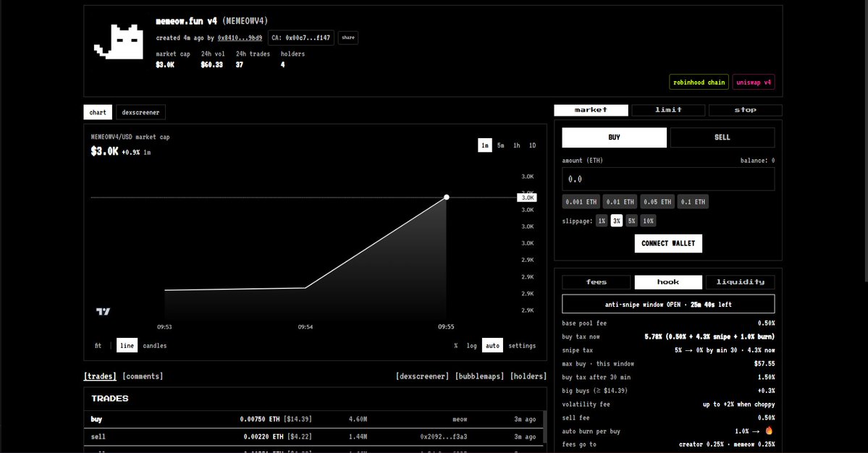The height and width of the screenshot is (453, 868).
Task: Choose the 0.001 ETH preset amount
Action: (x=581, y=202)
